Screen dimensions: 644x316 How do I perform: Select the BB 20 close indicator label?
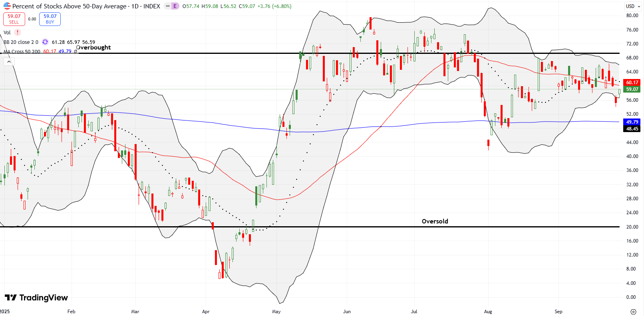tap(21, 42)
